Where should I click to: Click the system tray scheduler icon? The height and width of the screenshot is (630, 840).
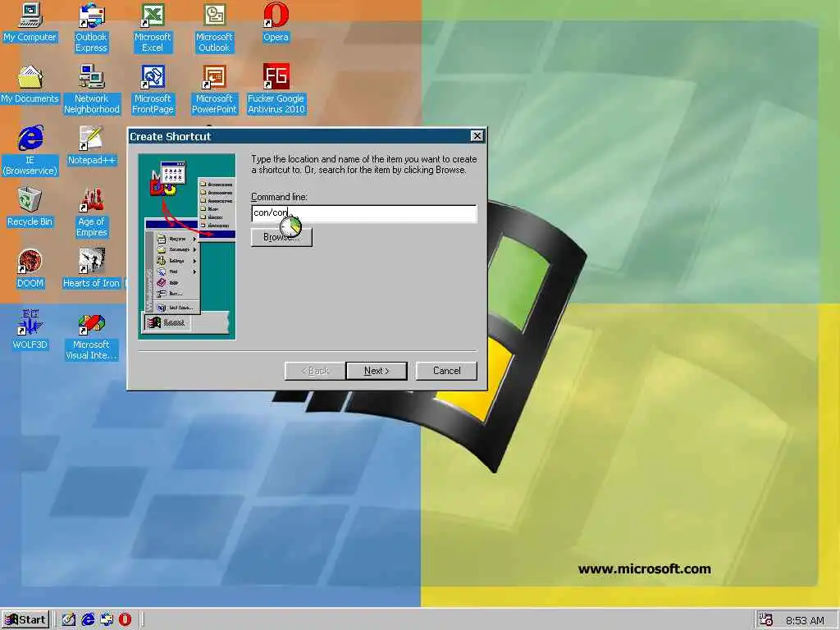click(766, 620)
